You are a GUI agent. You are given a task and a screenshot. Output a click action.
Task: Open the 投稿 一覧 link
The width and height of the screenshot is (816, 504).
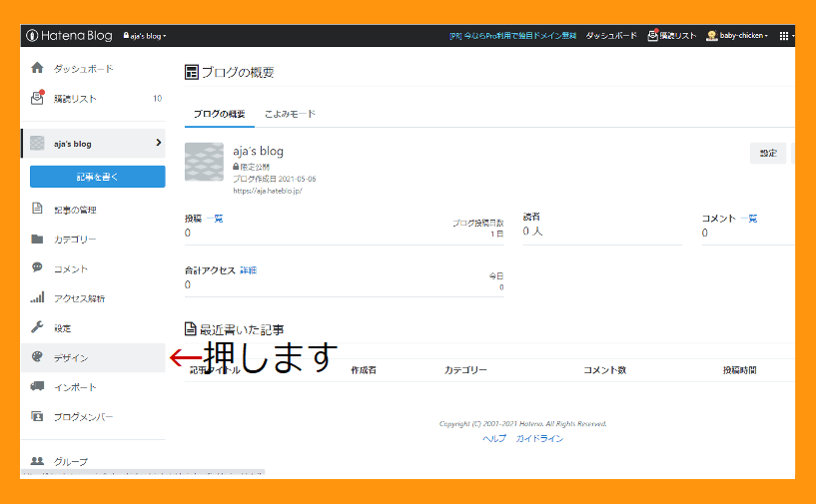(215, 219)
